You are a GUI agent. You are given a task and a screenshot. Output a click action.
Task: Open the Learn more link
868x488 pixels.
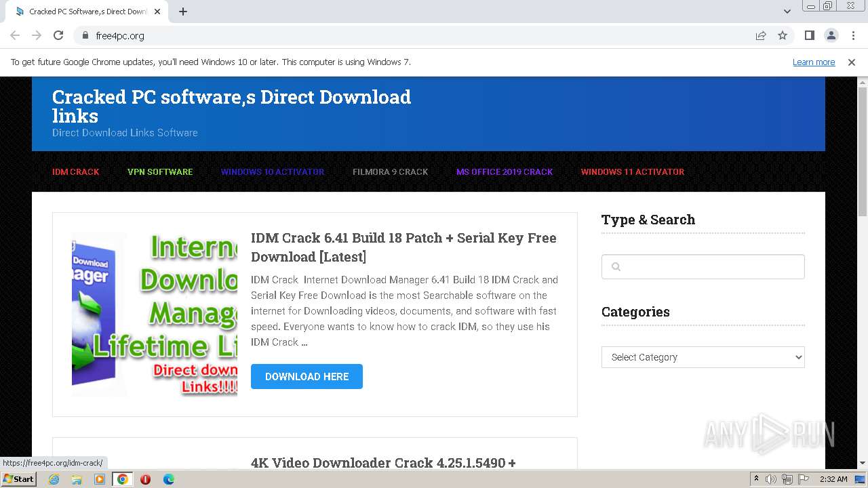[814, 62]
